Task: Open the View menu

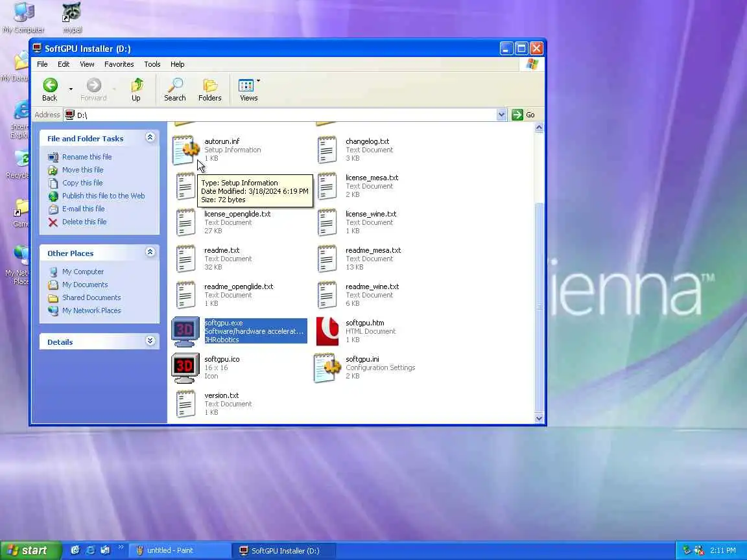Action: click(x=87, y=64)
